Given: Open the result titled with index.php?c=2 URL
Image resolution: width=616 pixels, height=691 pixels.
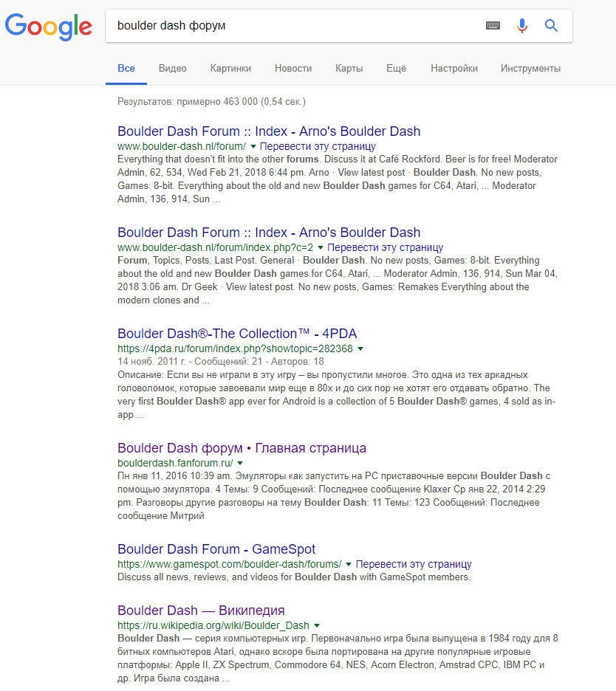Looking at the screenshot, I should pyautogui.click(x=269, y=233).
